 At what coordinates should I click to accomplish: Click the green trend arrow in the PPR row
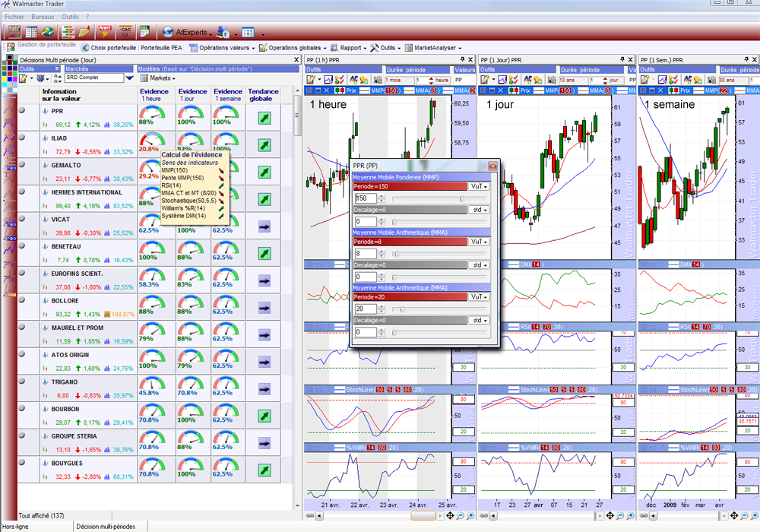click(264, 119)
